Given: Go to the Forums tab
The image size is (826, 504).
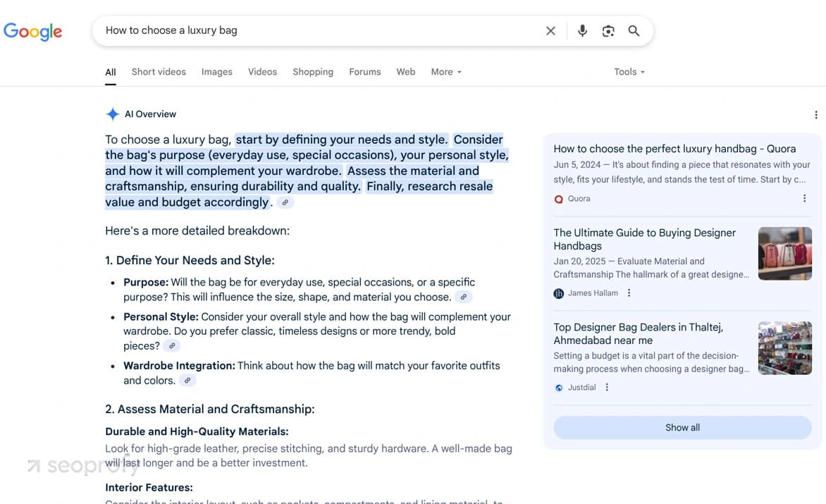Looking at the screenshot, I should tap(364, 72).
